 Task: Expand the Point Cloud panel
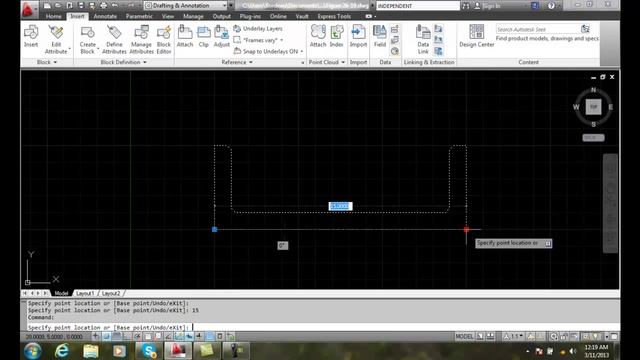point(327,62)
